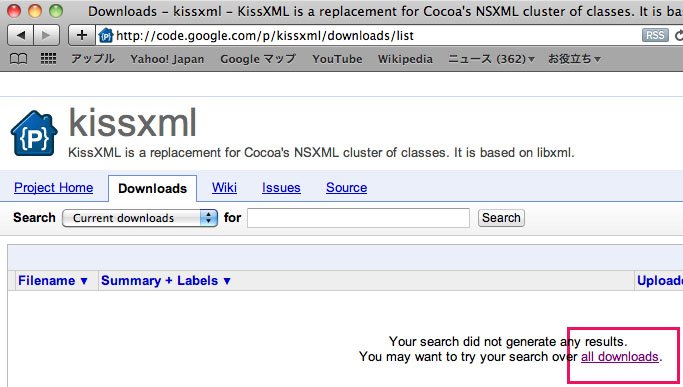Viewport: 683px width, 387px height.
Task: Click the Uploaded column header
Action: (659, 281)
